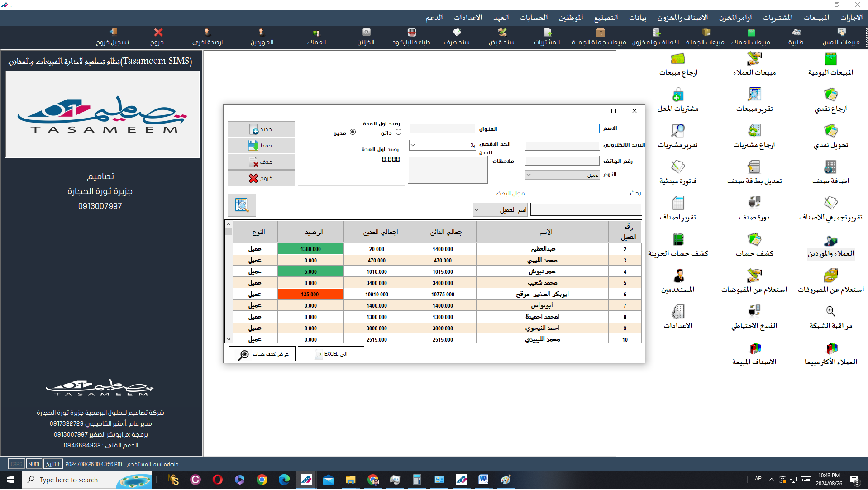The height and width of the screenshot is (490, 868).
Task: Open سند قبض toolbar icon
Action: point(501,37)
